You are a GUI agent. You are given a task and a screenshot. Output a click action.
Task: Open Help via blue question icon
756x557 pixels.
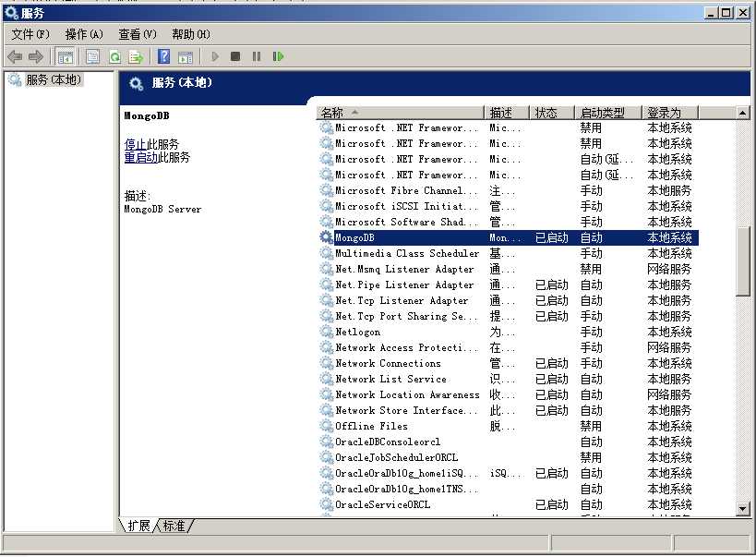pos(164,57)
